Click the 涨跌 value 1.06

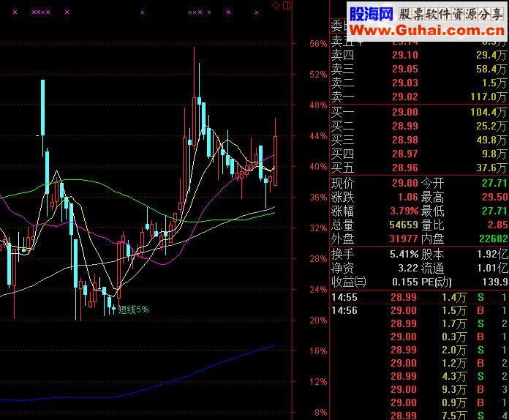(x=408, y=197)
